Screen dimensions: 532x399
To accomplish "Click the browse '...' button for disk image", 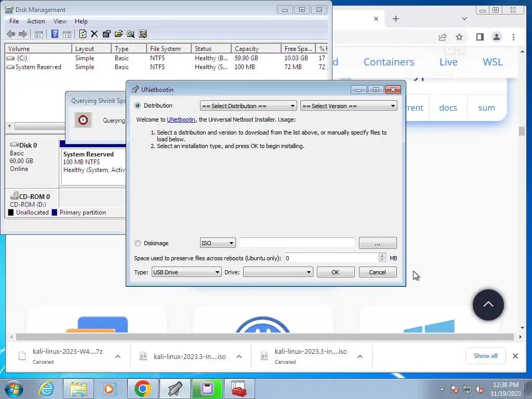I will coord(378,243).
